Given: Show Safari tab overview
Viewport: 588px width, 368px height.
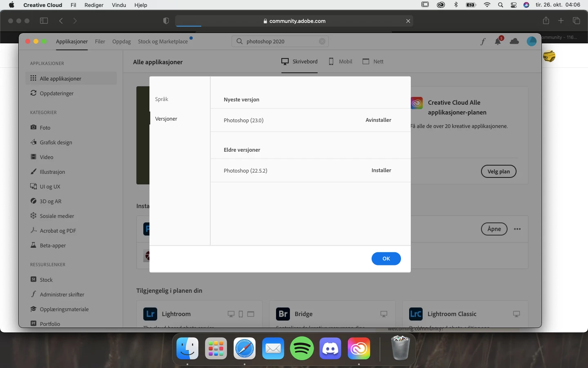Looking at the screenshot, I should [x=577, y=20].
